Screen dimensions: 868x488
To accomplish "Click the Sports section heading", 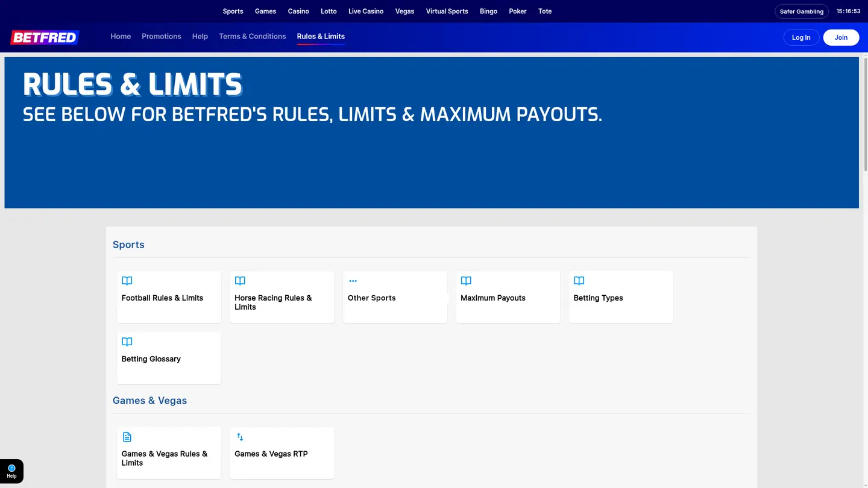I will [x=128, y=245].
